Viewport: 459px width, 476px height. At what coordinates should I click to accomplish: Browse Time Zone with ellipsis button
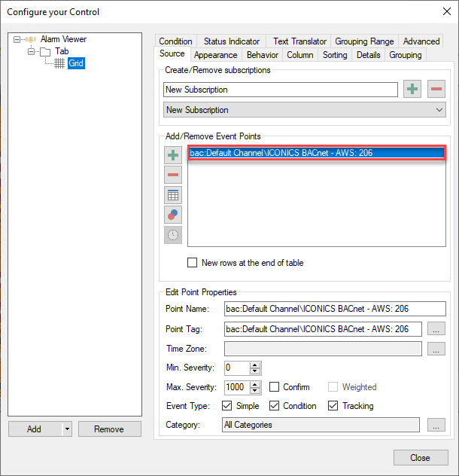click(x=436, y=349)
